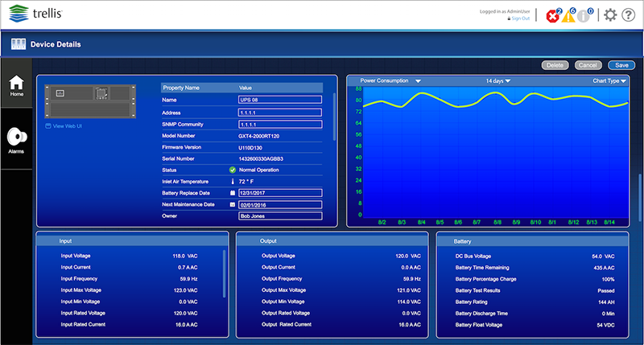The image size is (644, 345).
Task: Open the 14 days range dropdown
Action: tap(497, 81)
